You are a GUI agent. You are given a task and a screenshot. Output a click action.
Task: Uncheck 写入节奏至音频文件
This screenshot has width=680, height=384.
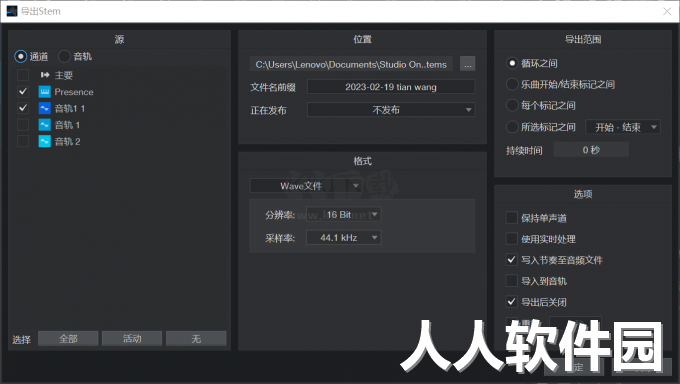pyautogui.click(x=512, y=260)
